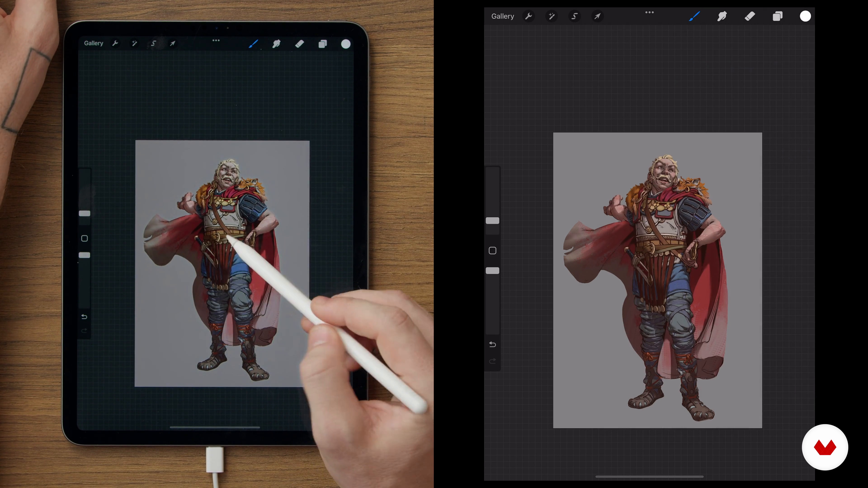Image resolution: width=868 pixels, height=488 pixels.
Task: Open Actions wrench in right screen
Action: (528, 16)
